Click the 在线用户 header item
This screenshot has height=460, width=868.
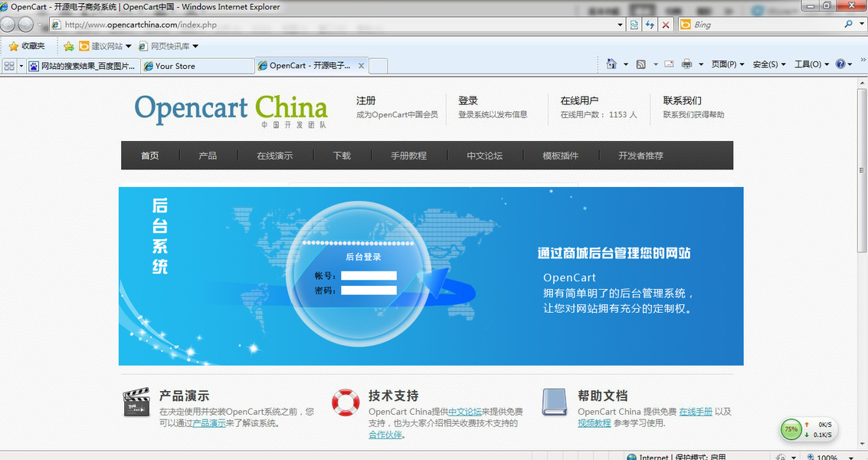[579, 101]
